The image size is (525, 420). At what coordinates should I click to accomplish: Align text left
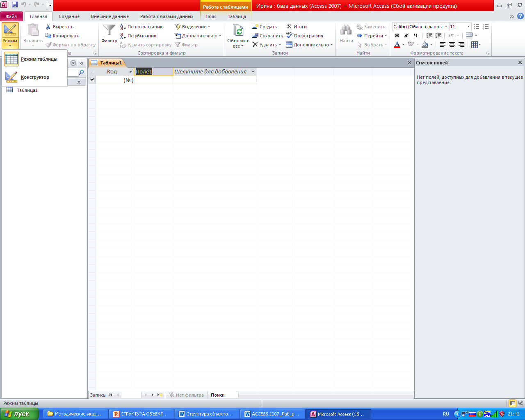point(443,45)
